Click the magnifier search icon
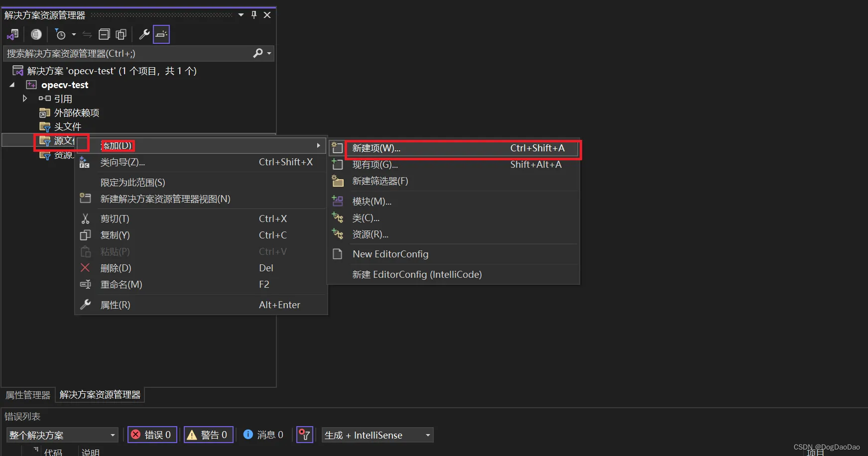 [x=258, y=53]
